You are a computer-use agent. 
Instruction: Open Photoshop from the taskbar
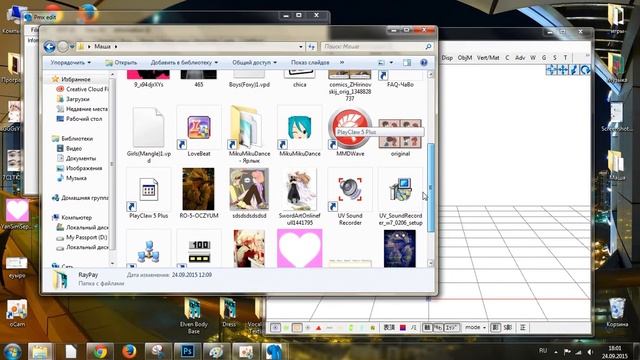[x=187, y=351]
